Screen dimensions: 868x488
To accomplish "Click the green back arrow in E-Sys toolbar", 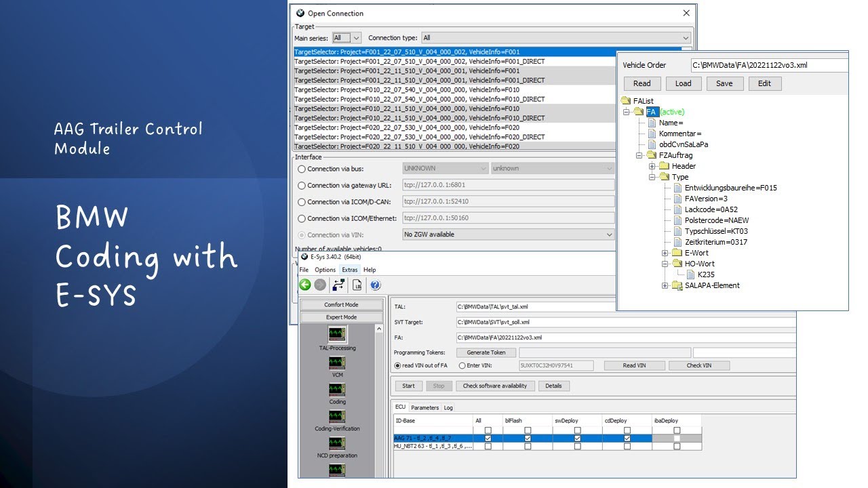I will [x=305, y=285].
